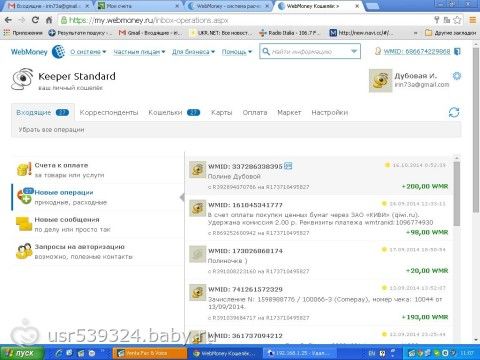The width and height of the screenshot is (480, 360).
Task: Open the search field dropdown arrow
Action: point(354,52)
